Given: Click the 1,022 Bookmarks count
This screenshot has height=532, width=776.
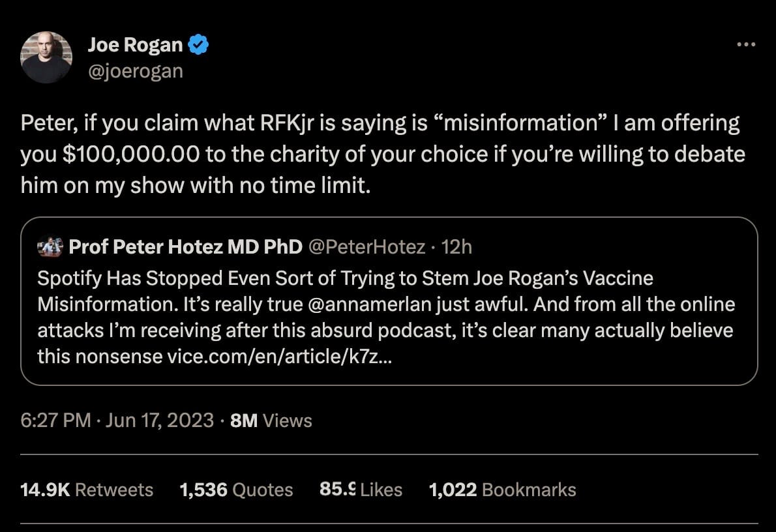Looking at the screenshot, I should [502, 490].
